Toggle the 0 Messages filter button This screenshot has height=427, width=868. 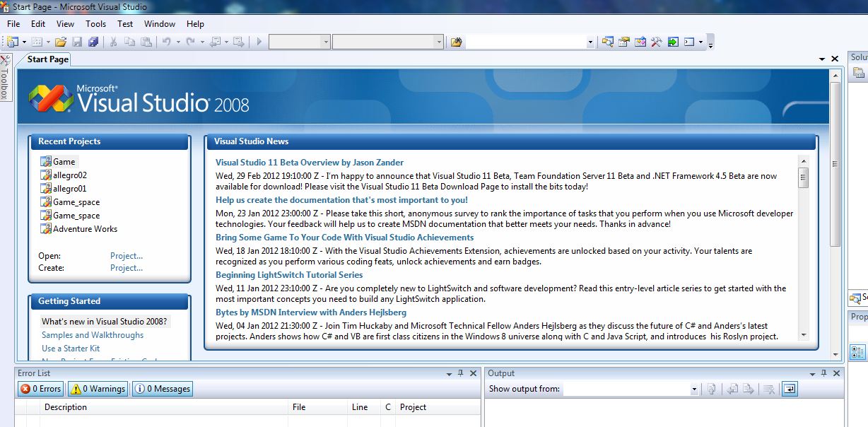163,389
